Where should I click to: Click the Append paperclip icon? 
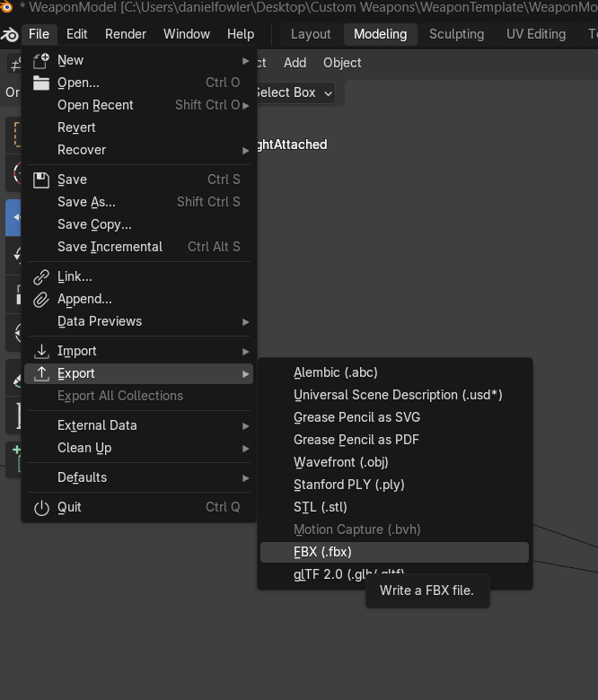coord(41,300)
